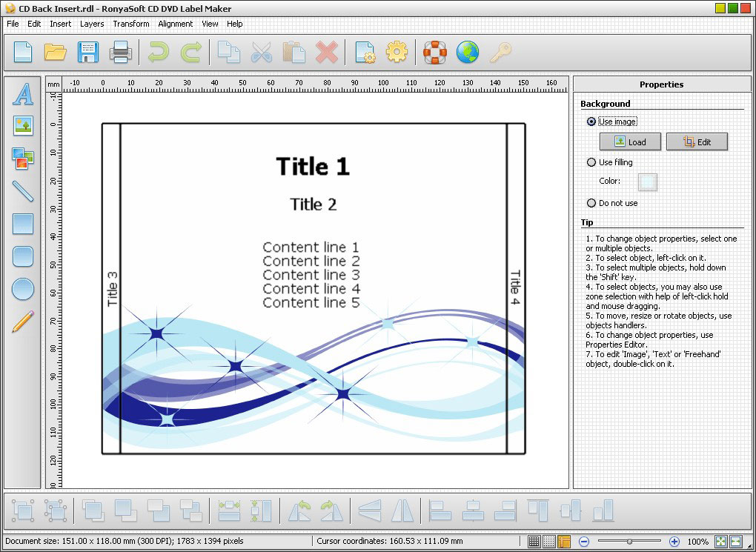
Task: Select the 'Use filling' background option
Action: pos(591,162)
